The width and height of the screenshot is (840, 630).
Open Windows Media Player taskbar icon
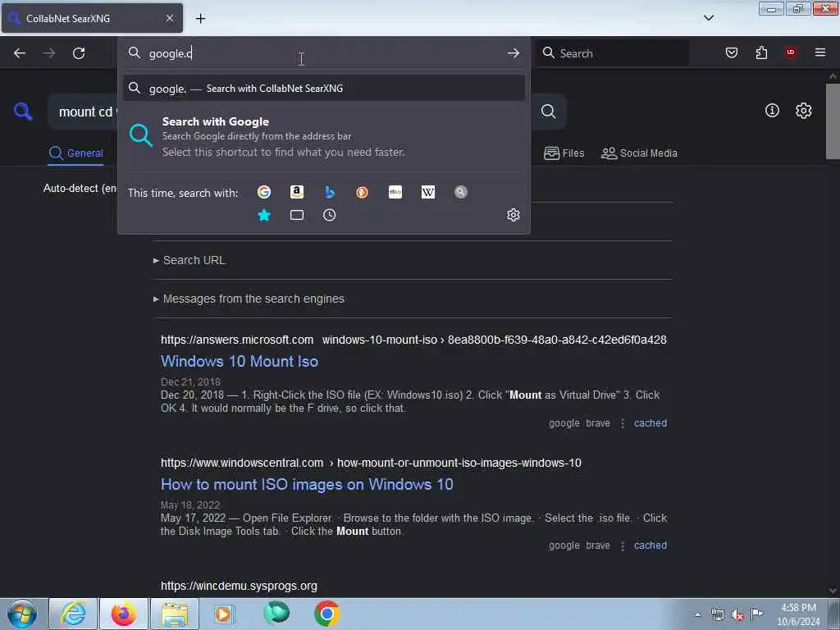[x=225, y=614]
